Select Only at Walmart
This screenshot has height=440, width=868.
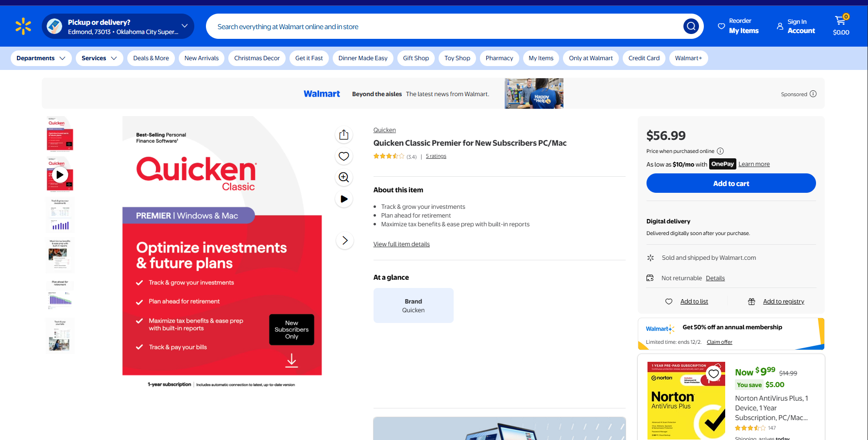coord(591,58)
